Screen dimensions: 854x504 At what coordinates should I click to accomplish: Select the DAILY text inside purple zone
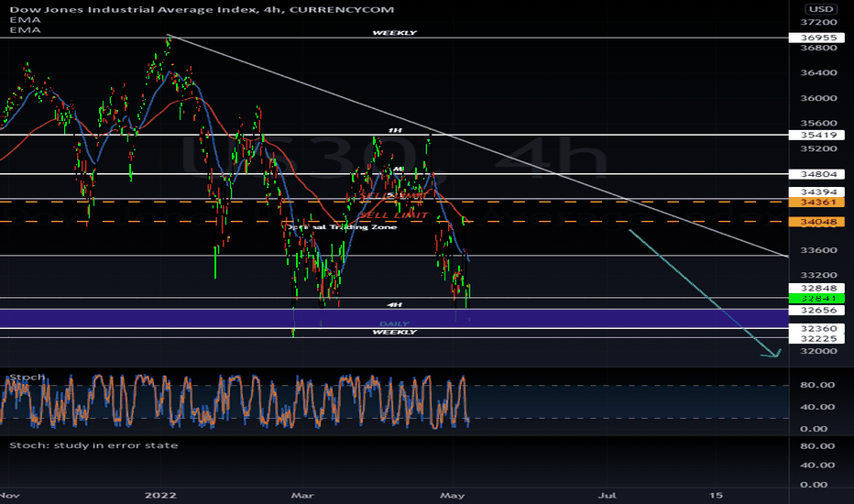click(x=394, y=323)
